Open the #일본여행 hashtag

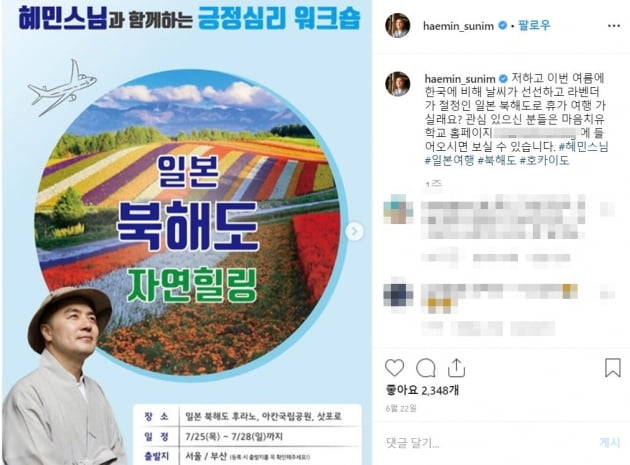coord(450,160)
